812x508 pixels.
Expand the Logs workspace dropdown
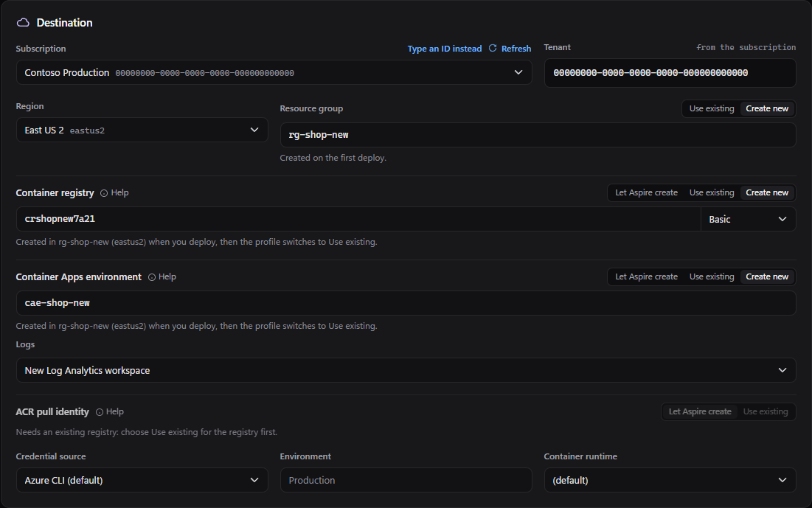[x=406, y=370]
